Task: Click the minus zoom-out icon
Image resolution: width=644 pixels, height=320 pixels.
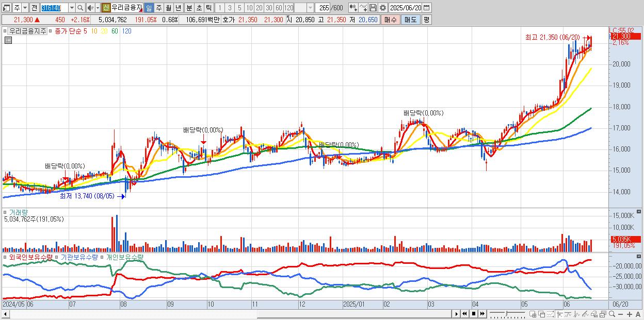Action: (620, 314)
